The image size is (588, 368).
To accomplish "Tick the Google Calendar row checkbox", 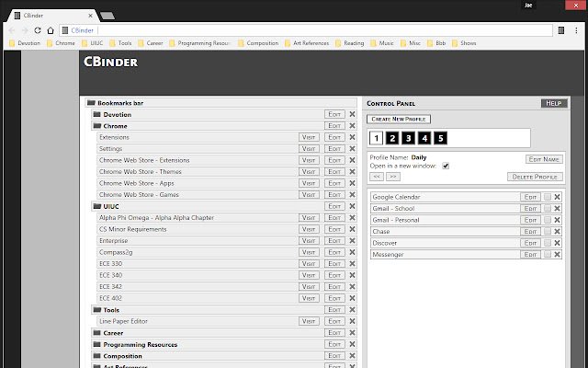I will point(548,197).
